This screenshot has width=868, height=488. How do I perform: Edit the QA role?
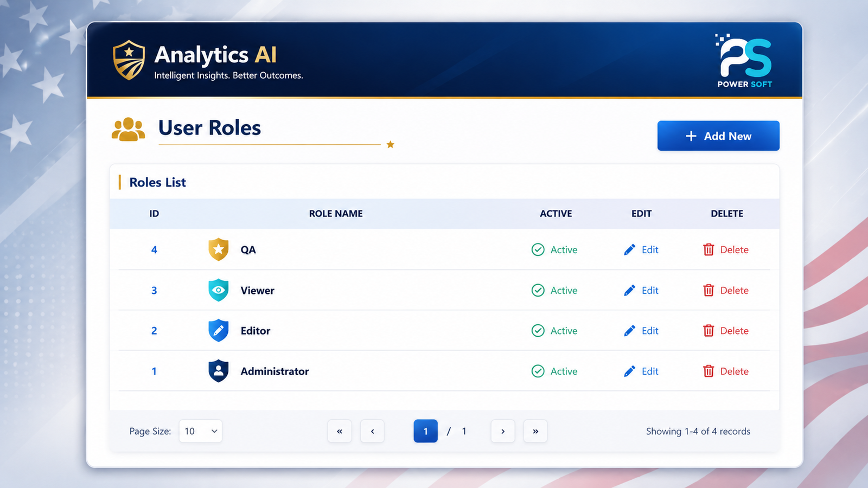click(641, 249)
